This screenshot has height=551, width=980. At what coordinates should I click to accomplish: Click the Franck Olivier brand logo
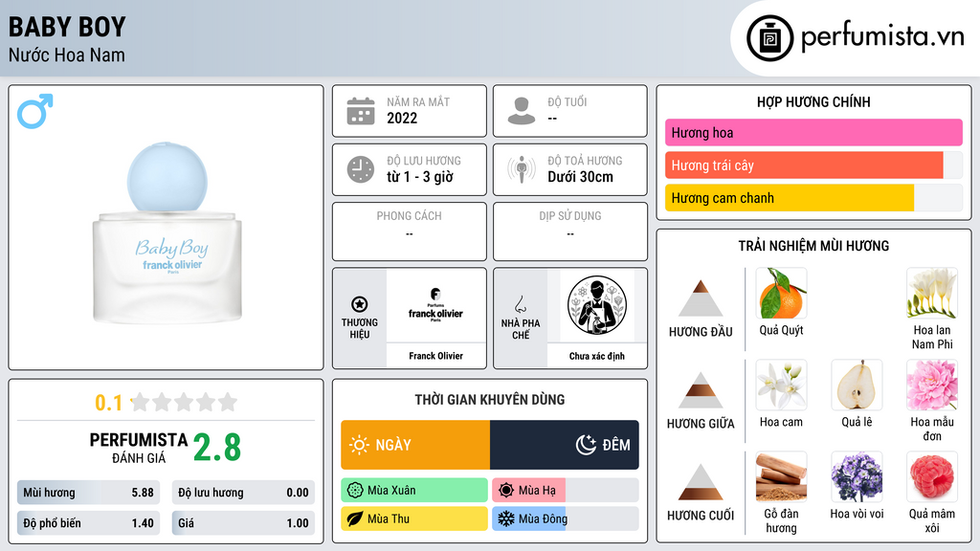click(x=435, y=305)
